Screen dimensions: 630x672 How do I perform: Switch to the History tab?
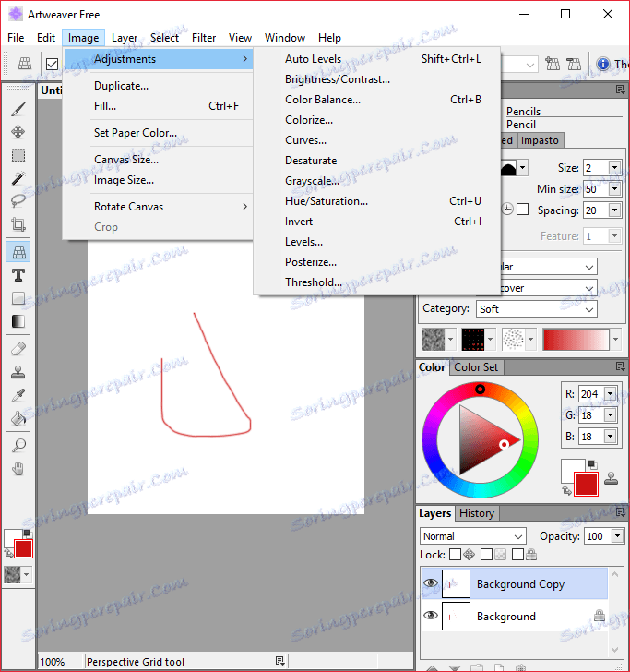coord(477,513)
